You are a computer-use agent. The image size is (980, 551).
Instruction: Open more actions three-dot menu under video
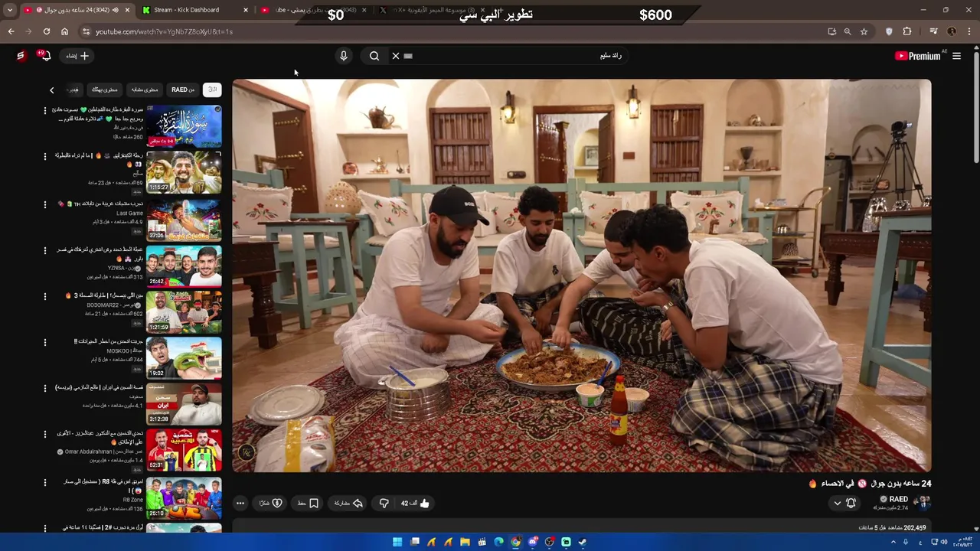[240, 503]
